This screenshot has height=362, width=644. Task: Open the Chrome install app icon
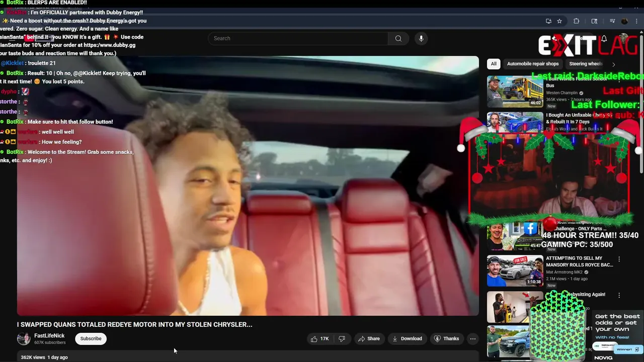pyautogui.click(x=548, y=21)
